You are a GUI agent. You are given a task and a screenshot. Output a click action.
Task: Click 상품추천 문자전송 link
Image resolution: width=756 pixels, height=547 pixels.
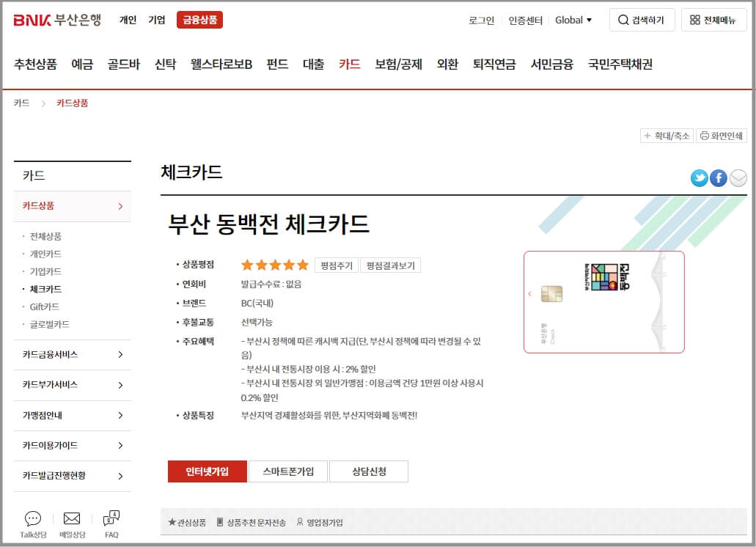click(x=252, y=522)
